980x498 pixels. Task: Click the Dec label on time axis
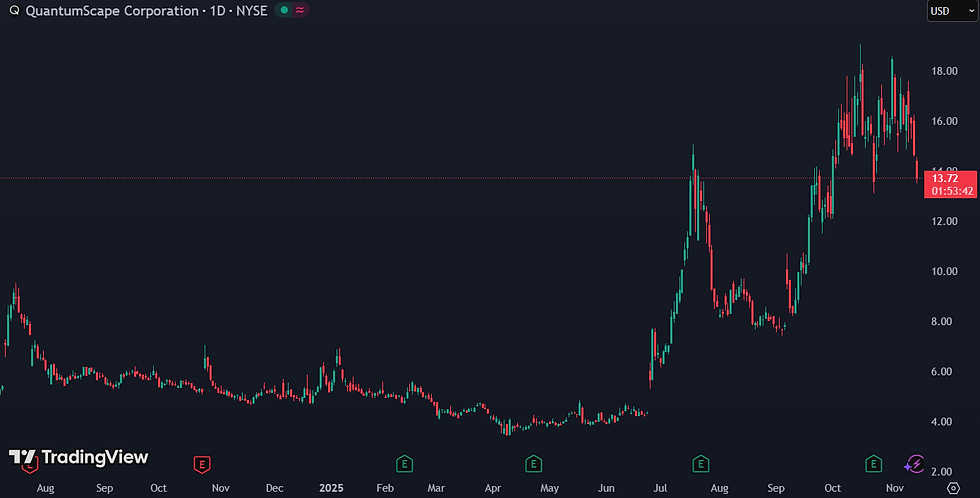(x=274, y=488)
